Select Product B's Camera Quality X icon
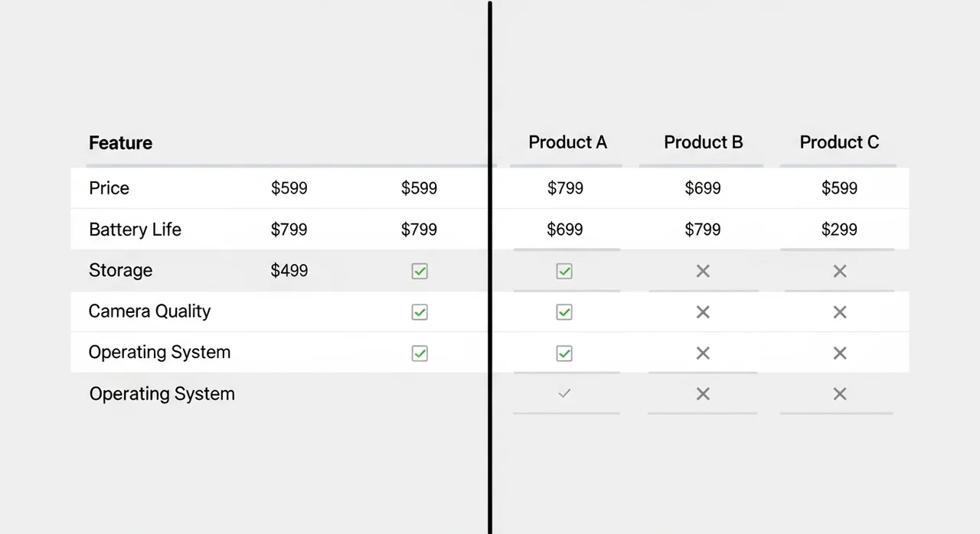The image size is (980, 534). pos(703,312)
